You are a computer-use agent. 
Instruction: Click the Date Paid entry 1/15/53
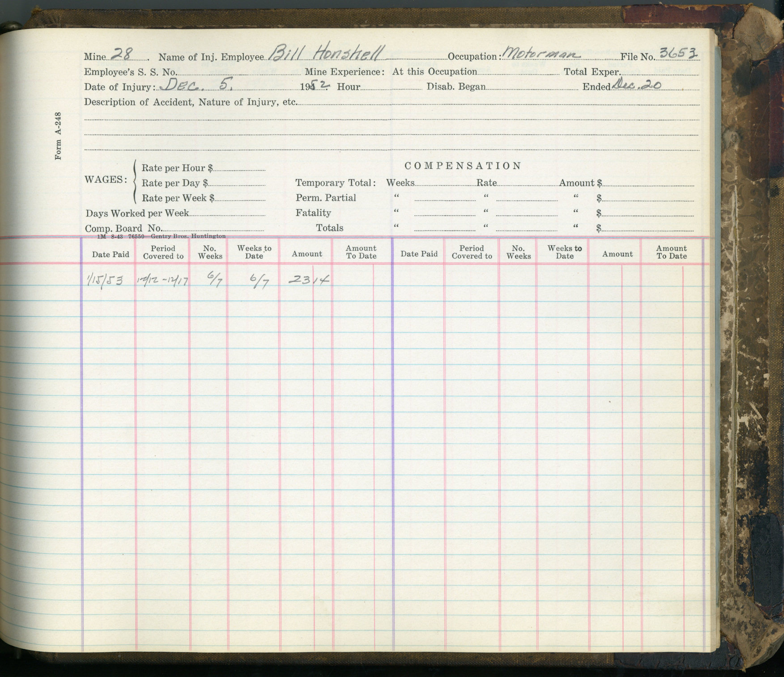pos(105,281)
